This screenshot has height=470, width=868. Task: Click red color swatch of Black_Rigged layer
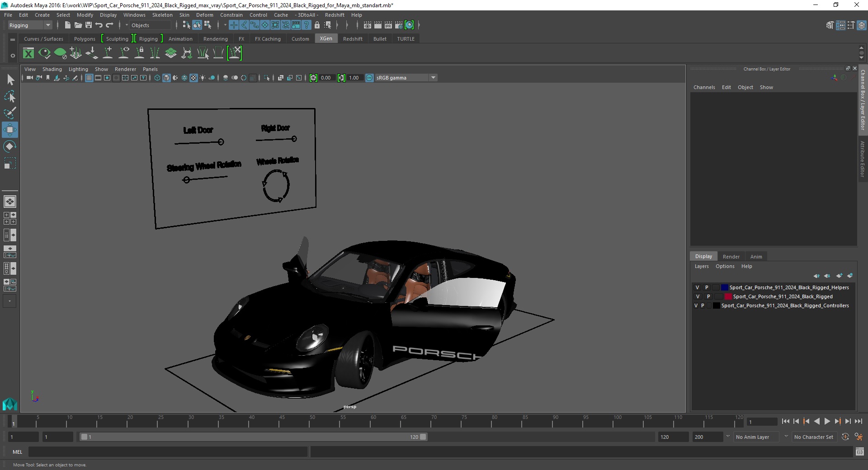pyautogui.click(x=728, y=296)
